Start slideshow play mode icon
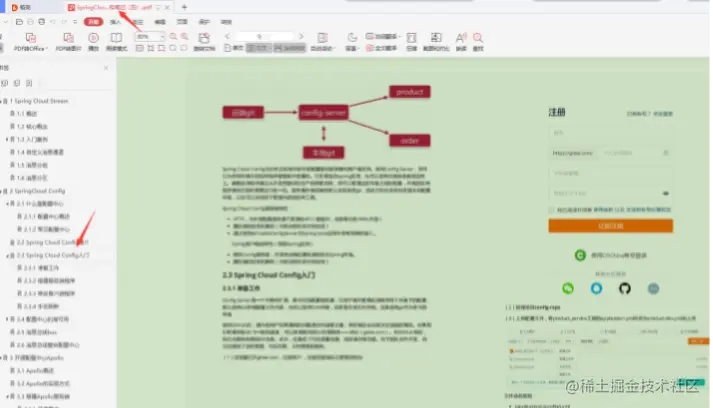 click(x=93, y=38)
